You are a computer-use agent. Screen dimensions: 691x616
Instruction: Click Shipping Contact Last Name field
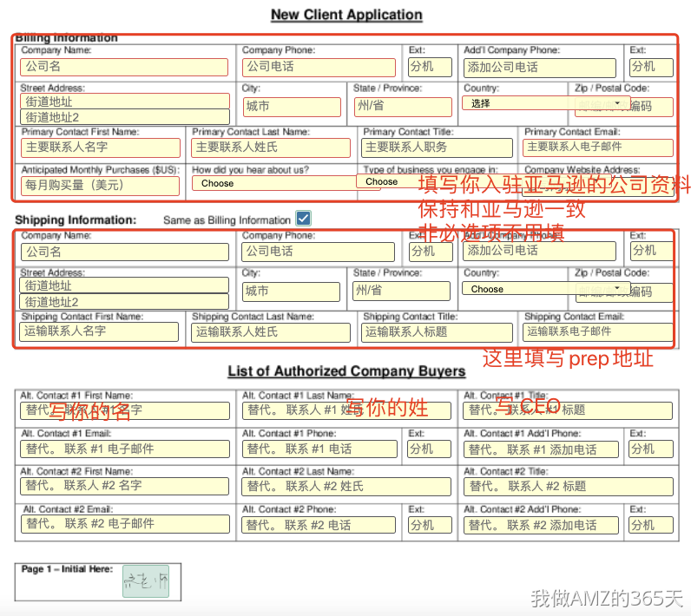tap(271, 332)
